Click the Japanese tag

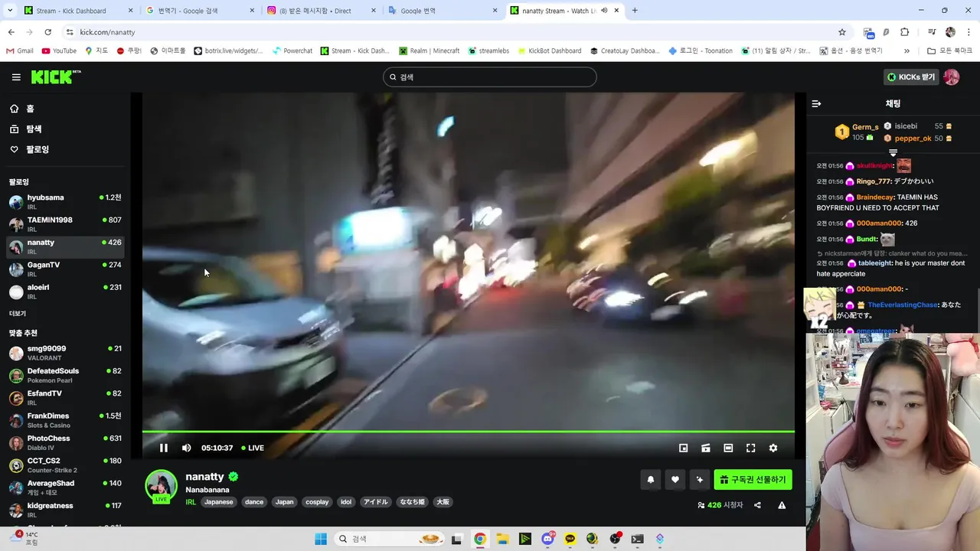218,502
